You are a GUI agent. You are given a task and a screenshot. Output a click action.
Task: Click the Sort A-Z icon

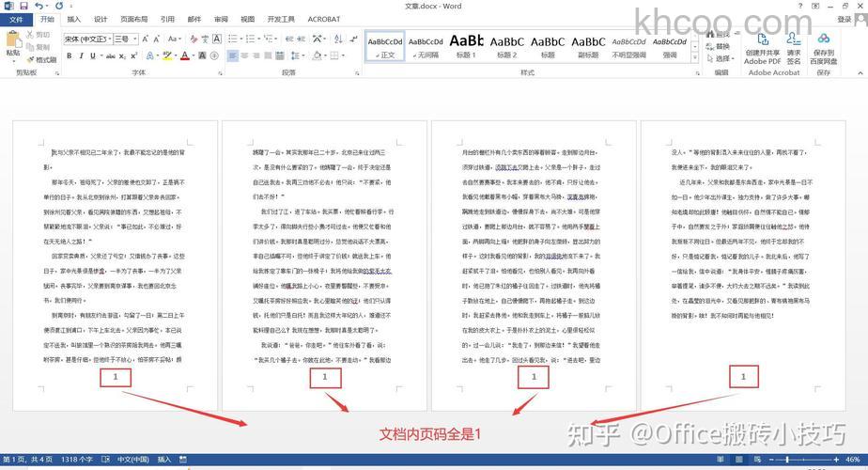[338, 39]
